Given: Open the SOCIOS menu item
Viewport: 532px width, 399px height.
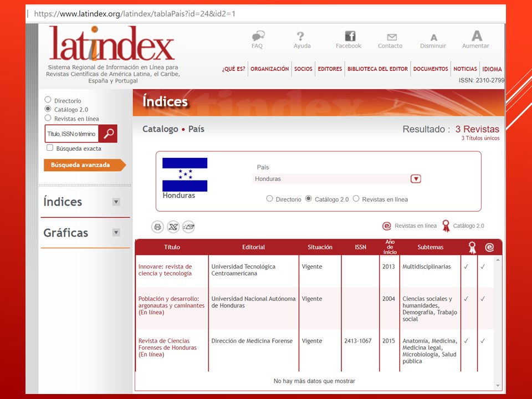Looking at the screenshot, I should coord(303,69).
